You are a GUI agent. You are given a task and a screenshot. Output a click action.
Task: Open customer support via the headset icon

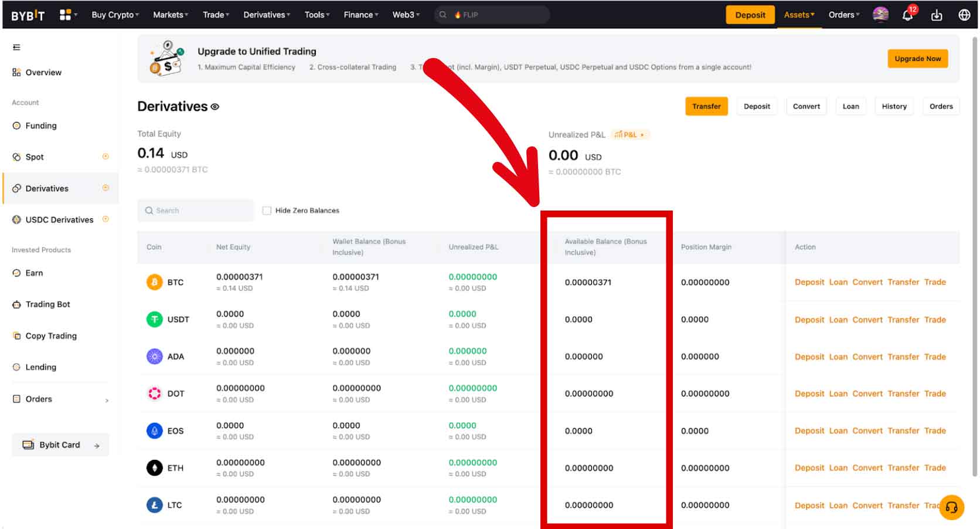(x=952, y=507)
